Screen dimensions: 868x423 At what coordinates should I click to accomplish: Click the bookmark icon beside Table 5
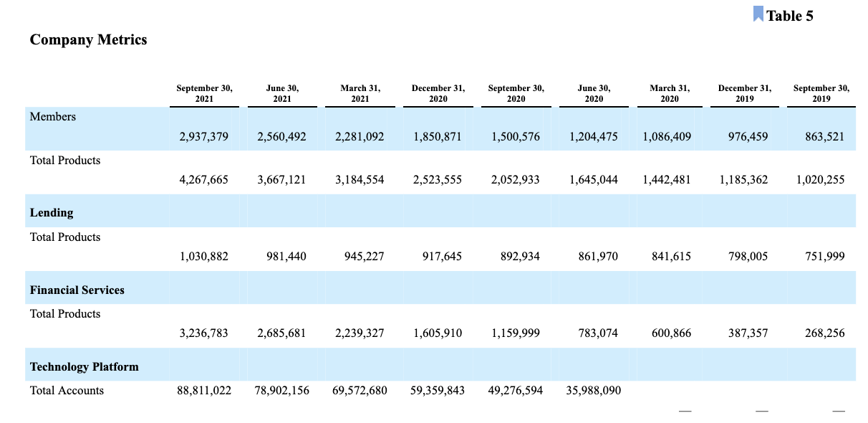tap(758, 14)
